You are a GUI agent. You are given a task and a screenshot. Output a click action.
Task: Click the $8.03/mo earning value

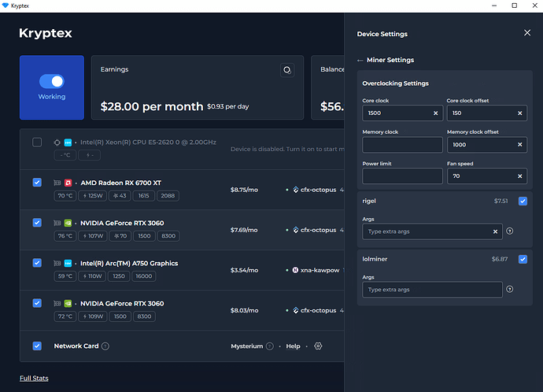point(244,310)
